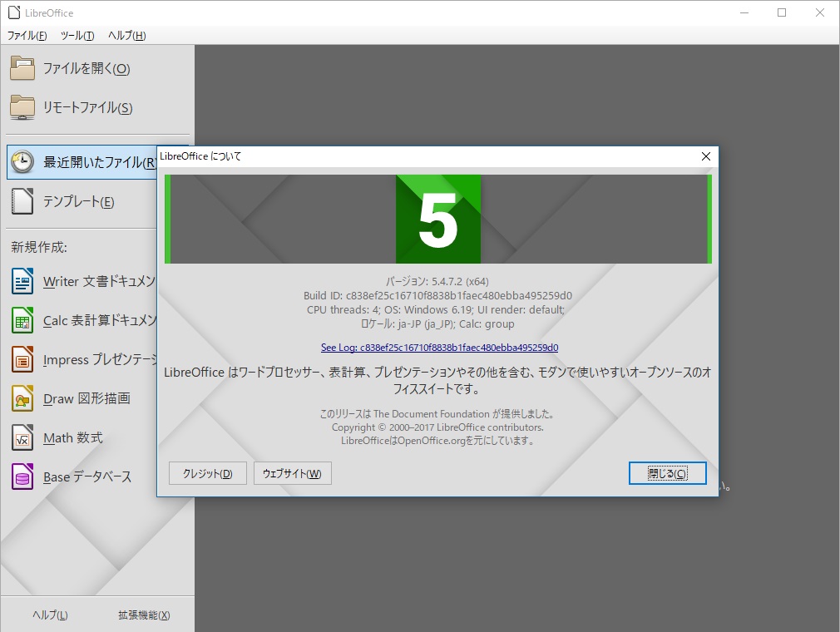The width and height of the screenshot is (840, 632).
Task: Click the 拡張機能(X) button
Action: (x=144, y=615)
